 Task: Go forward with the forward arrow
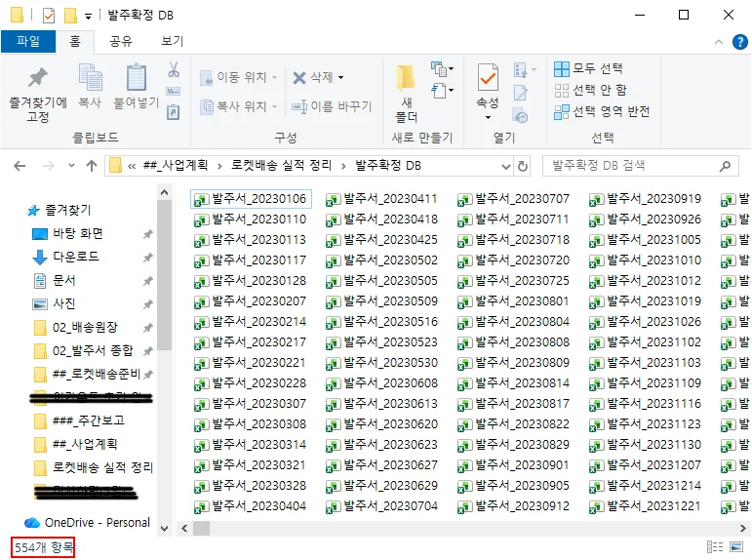pyautogui.click(x=49, y=166)
